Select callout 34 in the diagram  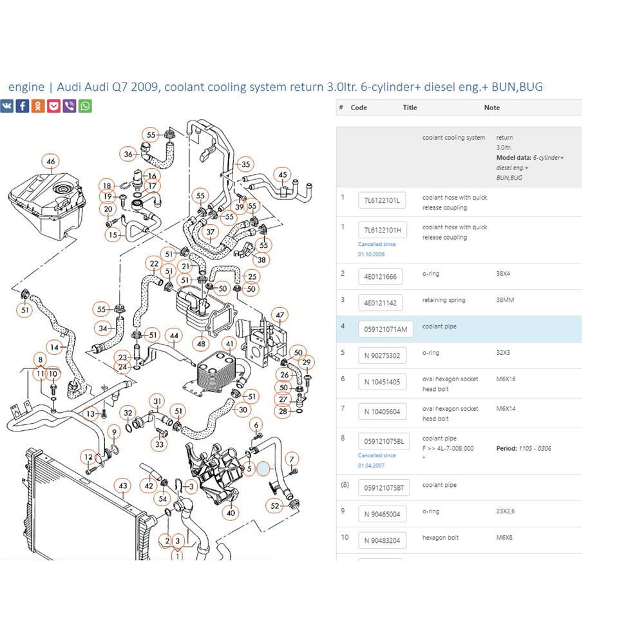pos(102,328)
